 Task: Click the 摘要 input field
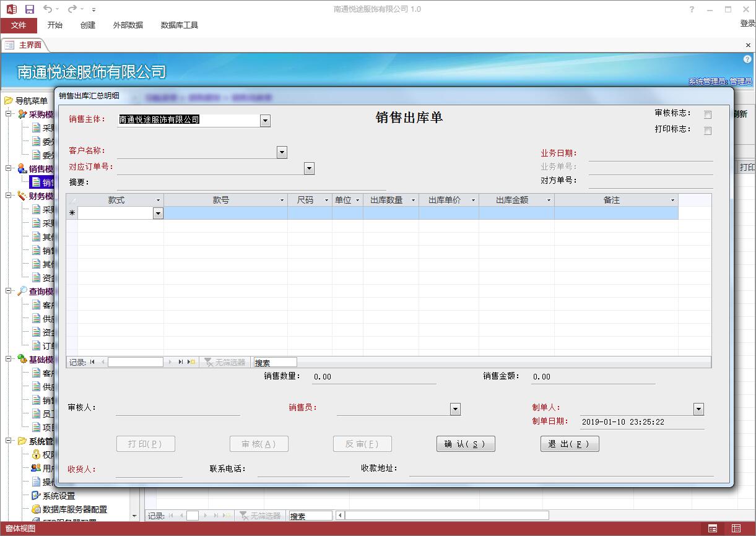click(251, 183)
